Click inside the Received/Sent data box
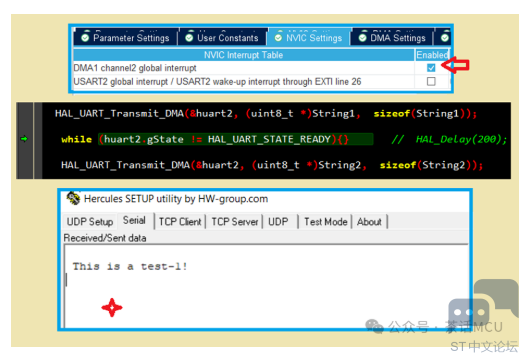 click(266, 286)
